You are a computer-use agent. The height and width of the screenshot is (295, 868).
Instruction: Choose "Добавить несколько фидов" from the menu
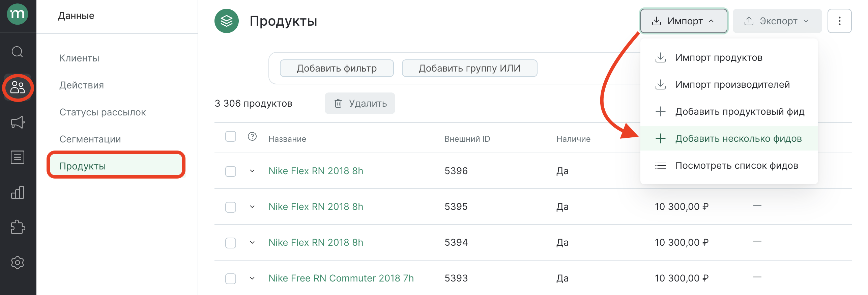click(738, 139)
